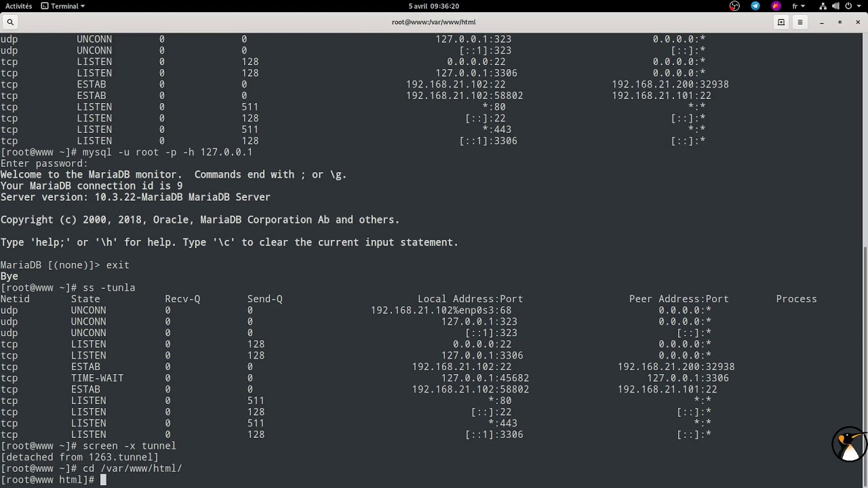Open the network status icon
This screenshot has width=868, height=488.
tap(823, 6)
